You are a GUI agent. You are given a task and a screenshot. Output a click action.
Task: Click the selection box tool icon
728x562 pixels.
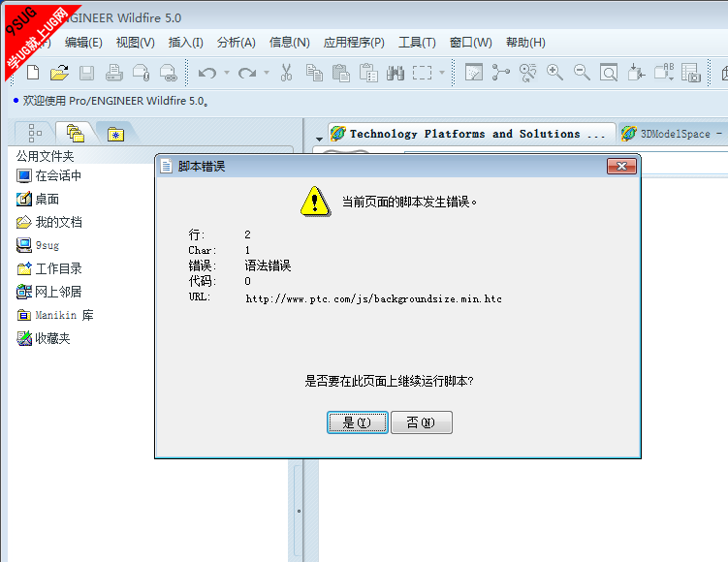tap(422, 73)
